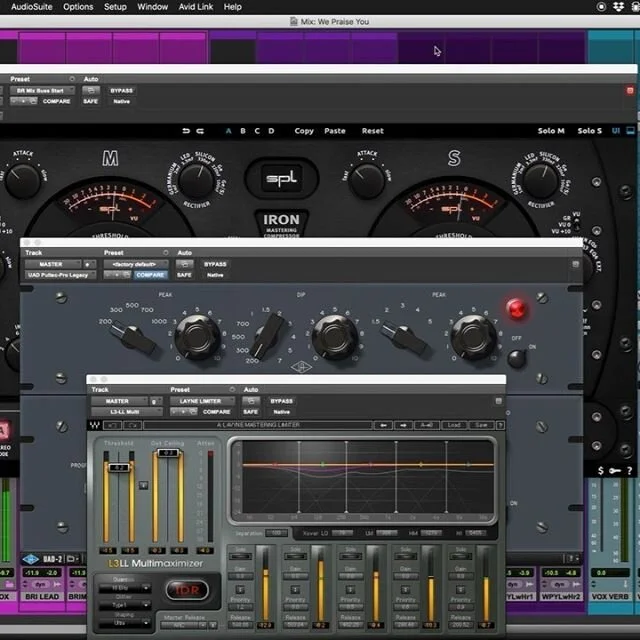The image size is (640, 640).
Task: Click Waves help question mark button
Action: pyautogui.click(x=500, y=425)
